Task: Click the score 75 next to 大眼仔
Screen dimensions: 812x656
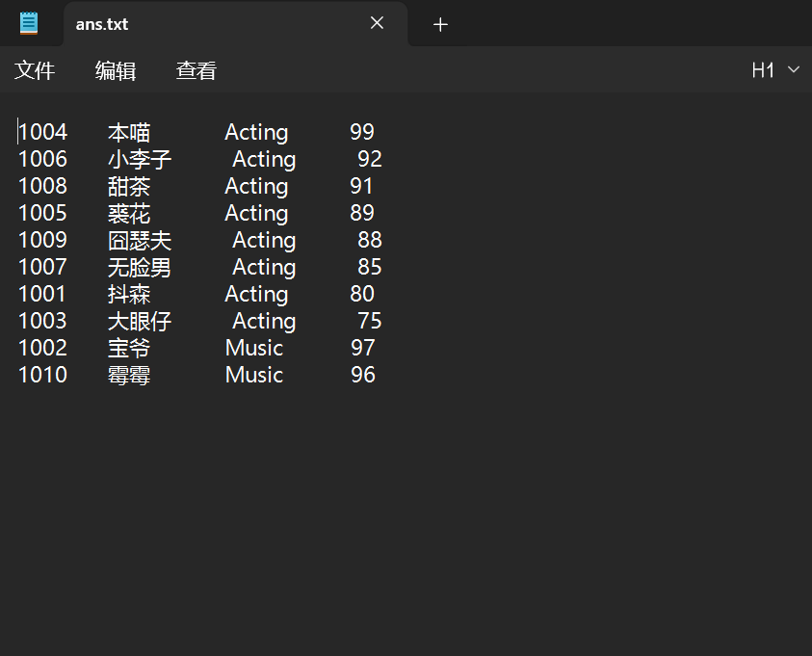Action: click(370, 321)
